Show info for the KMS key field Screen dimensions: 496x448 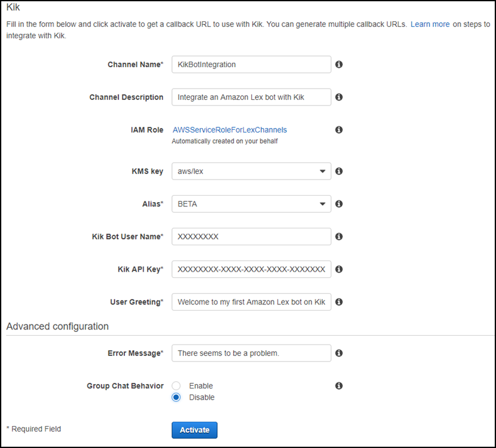(x=339, y=171)
